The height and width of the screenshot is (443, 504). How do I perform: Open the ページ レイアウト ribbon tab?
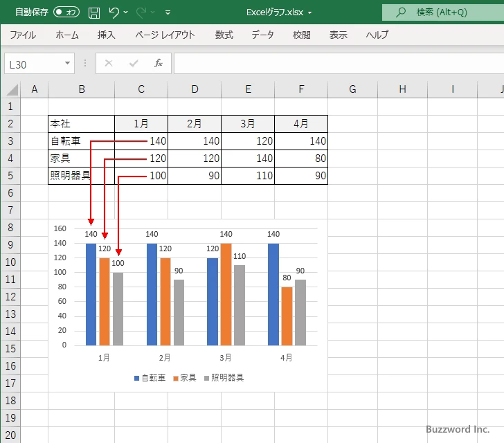[x=165, y=35]
